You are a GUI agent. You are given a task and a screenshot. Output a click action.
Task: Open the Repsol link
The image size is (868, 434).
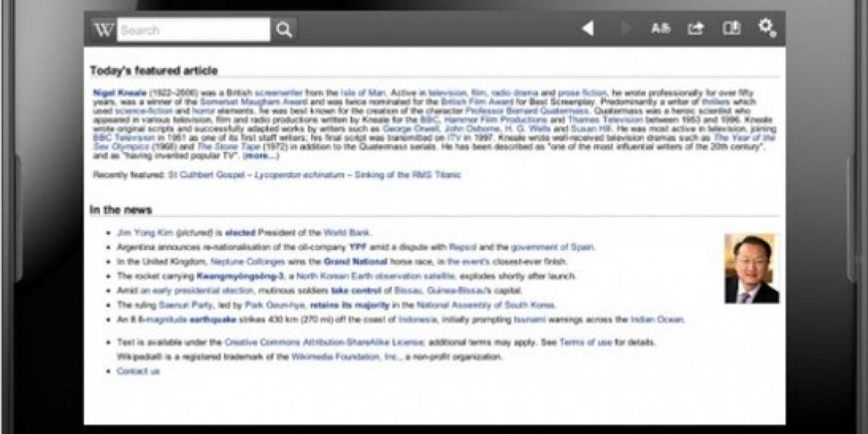coord(463,247)
